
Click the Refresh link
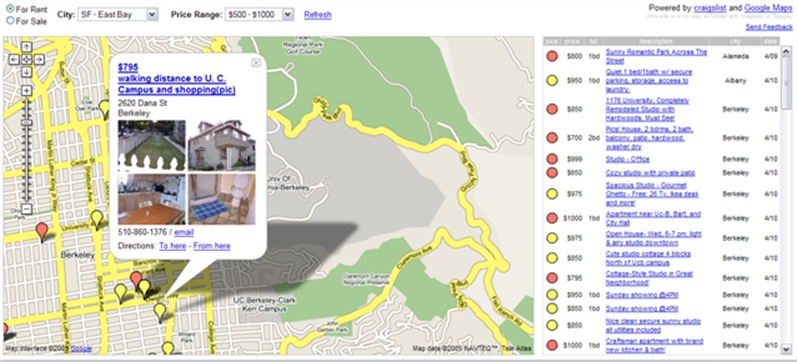(318, 15)
